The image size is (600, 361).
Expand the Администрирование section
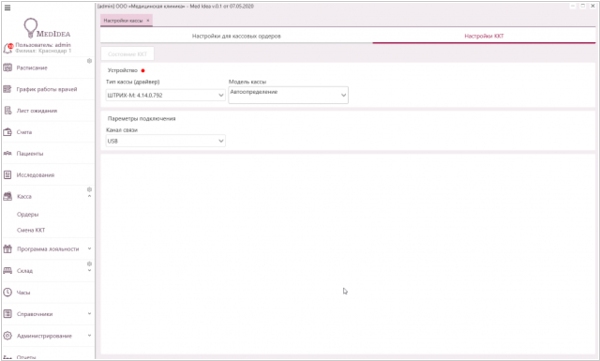(89, 336)
